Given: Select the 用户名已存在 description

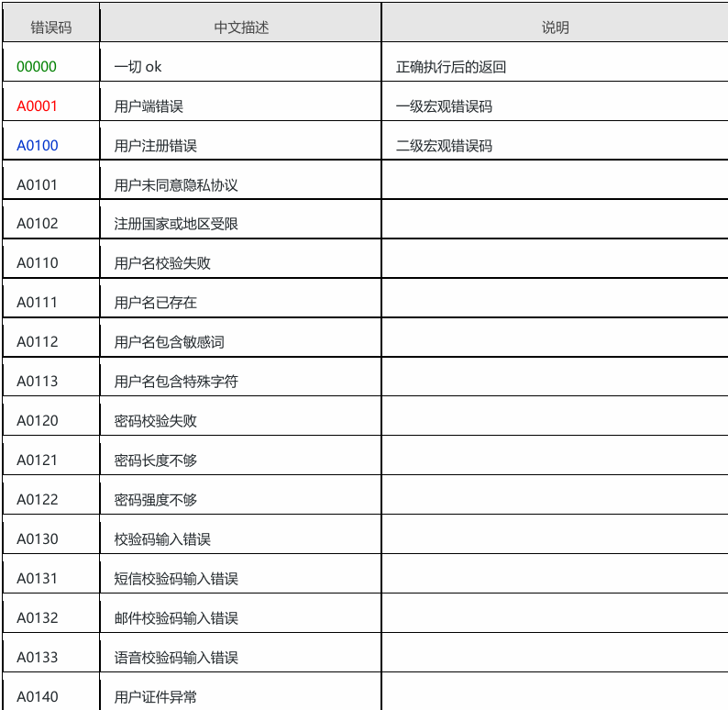Looking at the screenshot, I should (x=155, y=303).
